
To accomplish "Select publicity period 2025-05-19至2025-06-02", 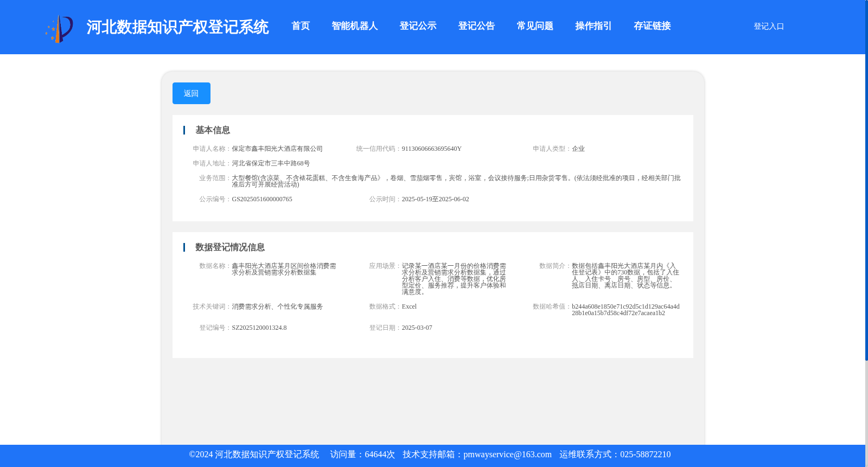I will click(435, 199).
